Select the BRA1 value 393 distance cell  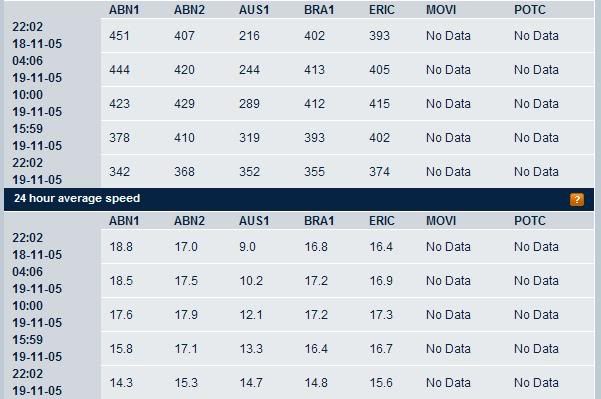[x=314, y=138]
